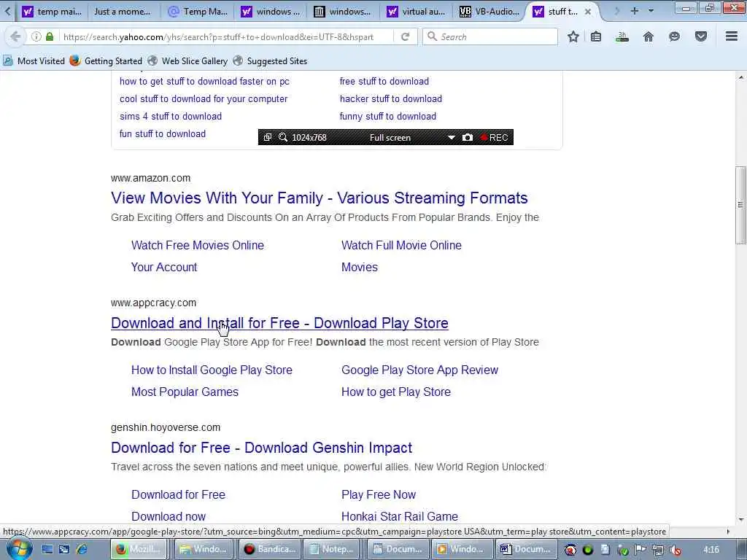Click the network tray icon
The height and width of the screenshot is (560, 747).
coord(658,550)
